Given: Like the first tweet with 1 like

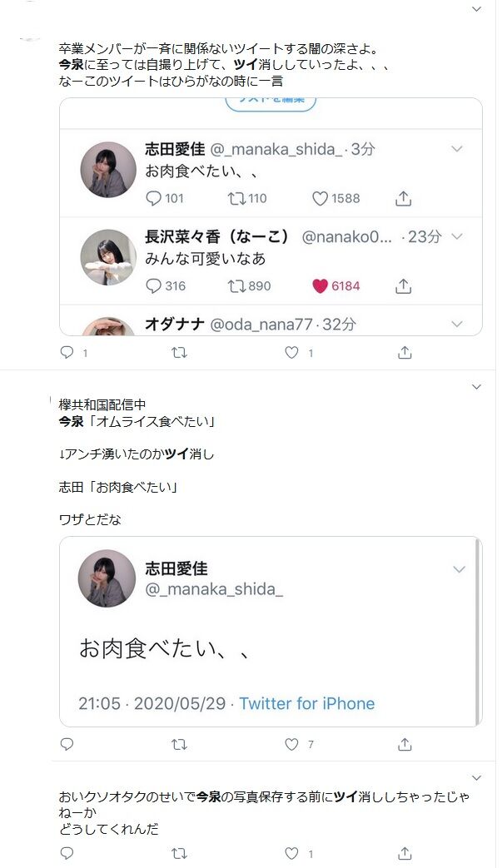Looking at the screenshot, I should [x=291, y=353].
